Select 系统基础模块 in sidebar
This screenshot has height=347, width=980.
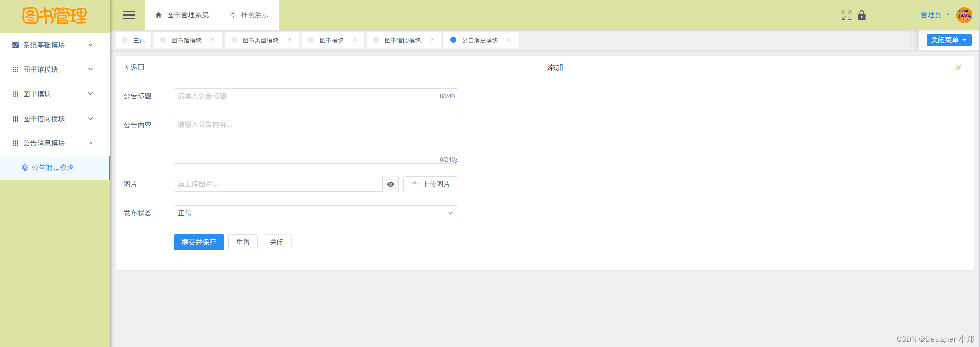54,45
